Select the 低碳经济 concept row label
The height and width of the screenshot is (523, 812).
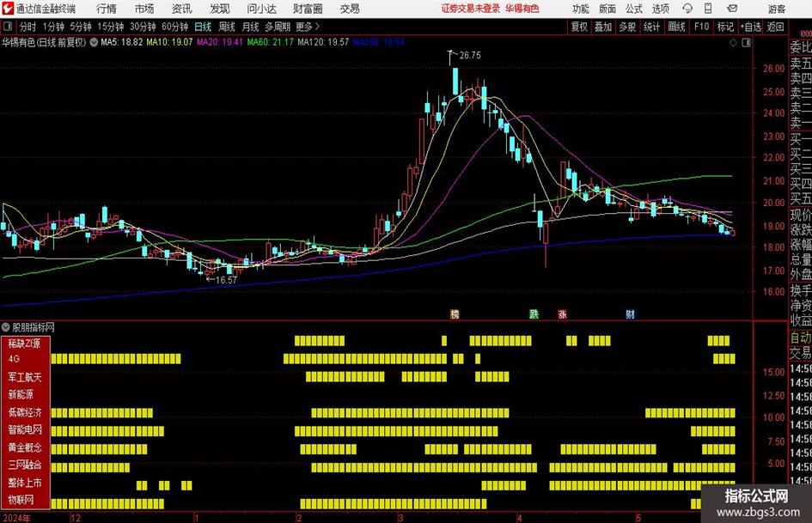(24, 413)
